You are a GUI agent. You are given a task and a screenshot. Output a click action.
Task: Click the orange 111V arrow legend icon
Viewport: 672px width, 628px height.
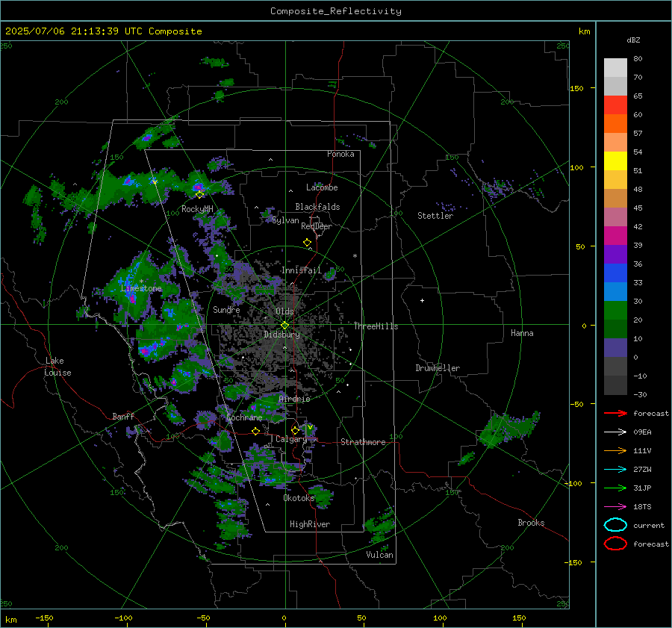(x=615, y=450)
